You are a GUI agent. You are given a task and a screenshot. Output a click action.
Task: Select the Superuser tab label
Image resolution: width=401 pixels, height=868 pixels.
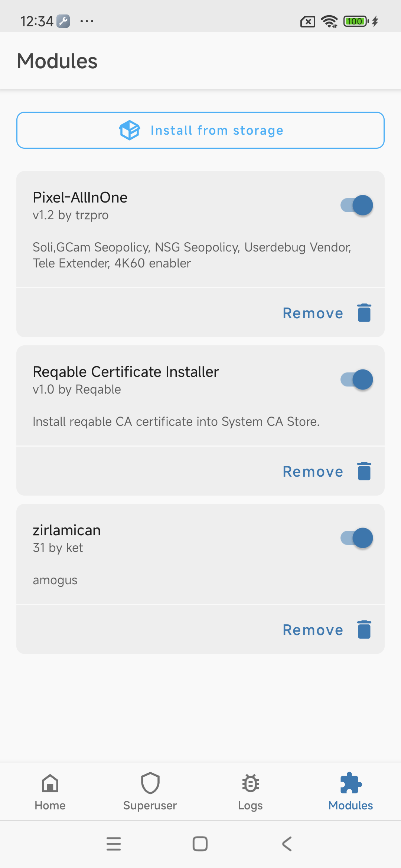150,805
